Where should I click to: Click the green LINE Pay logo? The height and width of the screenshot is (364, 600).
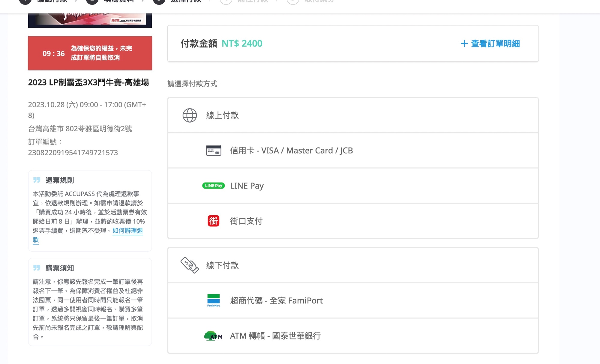click(213, 186)
